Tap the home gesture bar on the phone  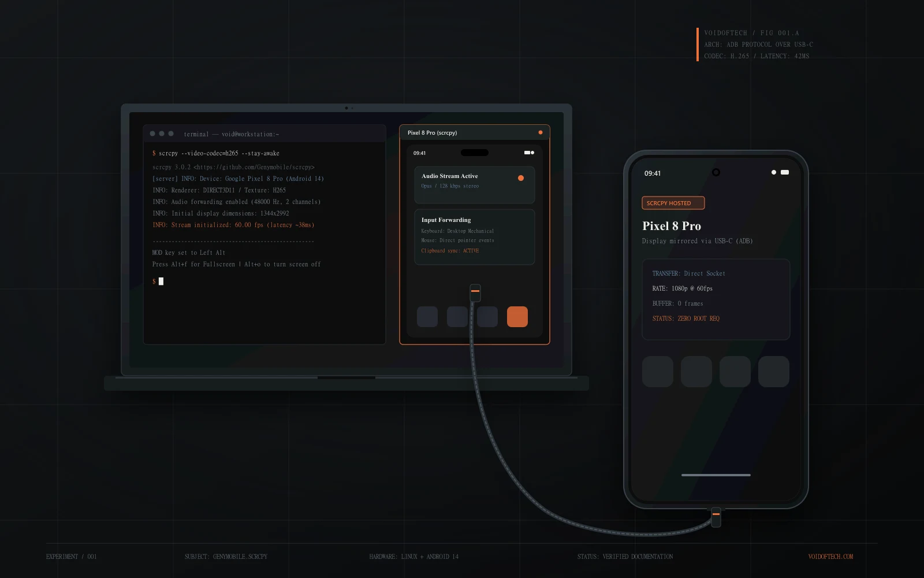coord(716,475)
